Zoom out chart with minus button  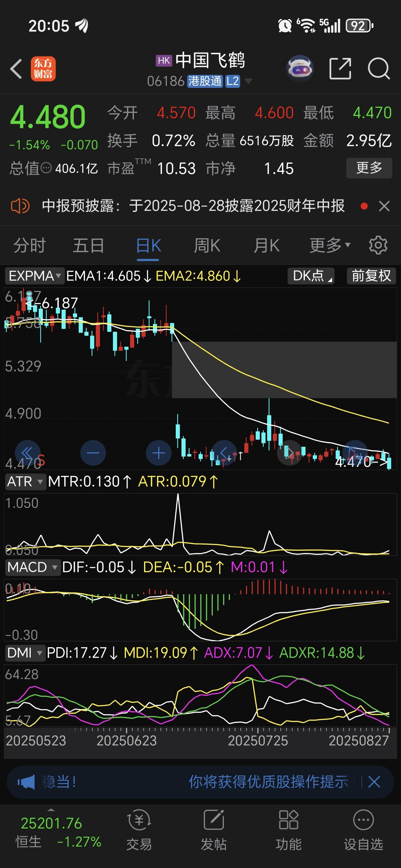(93, 452)
